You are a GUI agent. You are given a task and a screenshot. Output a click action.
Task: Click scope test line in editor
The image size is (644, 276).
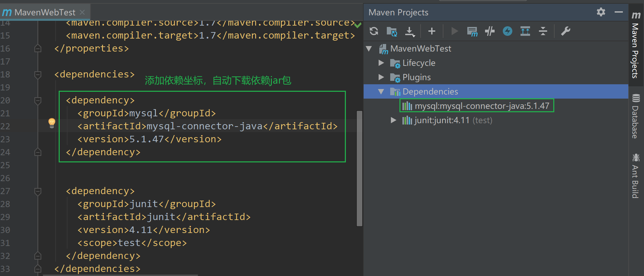[x=132, y=243]
